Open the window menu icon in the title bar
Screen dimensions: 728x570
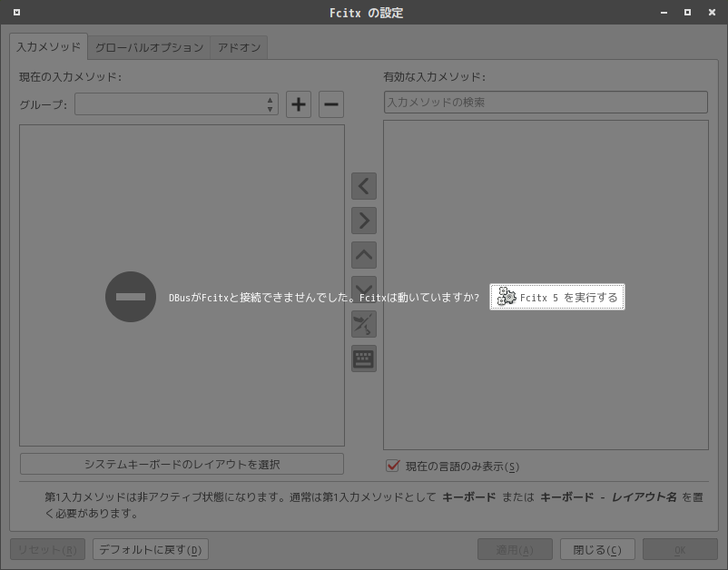coord(16,13)
